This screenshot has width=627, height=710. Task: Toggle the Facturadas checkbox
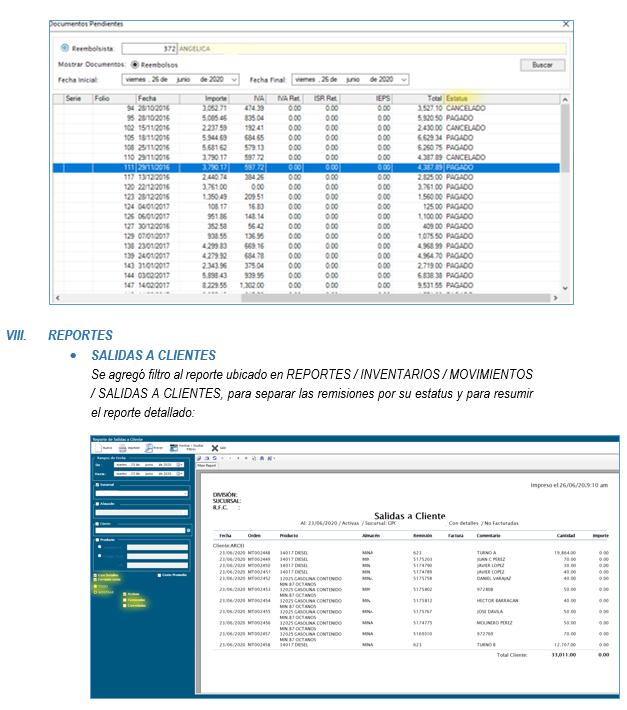pyautogui.click(x=124, y=600)
